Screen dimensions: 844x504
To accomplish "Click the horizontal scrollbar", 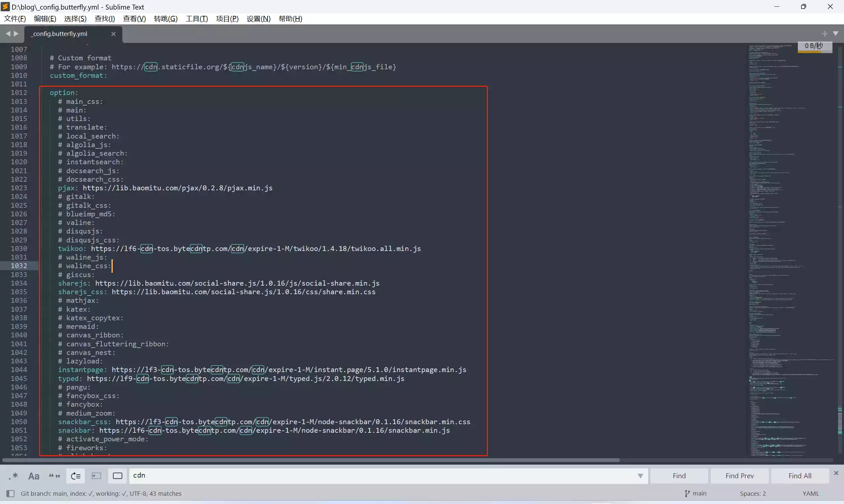I will click(311, 460).
